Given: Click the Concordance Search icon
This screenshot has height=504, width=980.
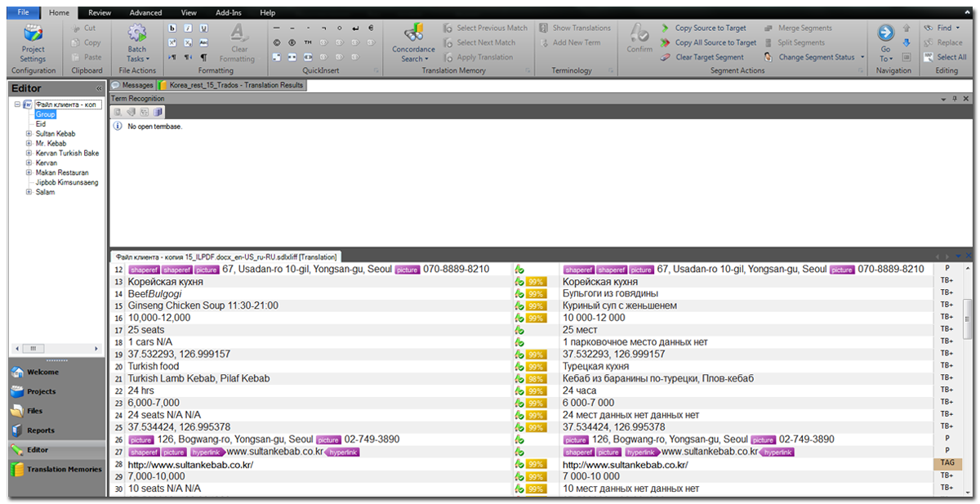Looking at the screenshot, I should (x=413, y=34).
